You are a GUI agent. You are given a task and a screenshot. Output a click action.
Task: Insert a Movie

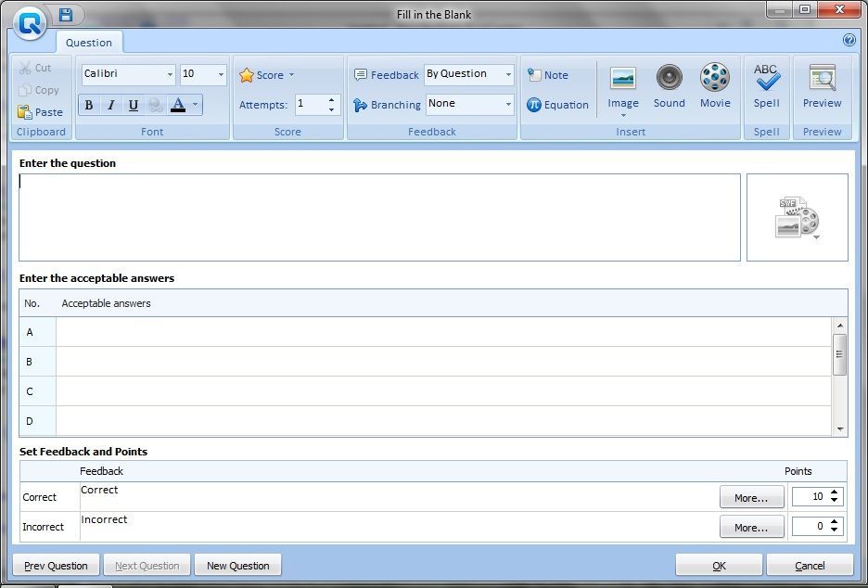715,88
